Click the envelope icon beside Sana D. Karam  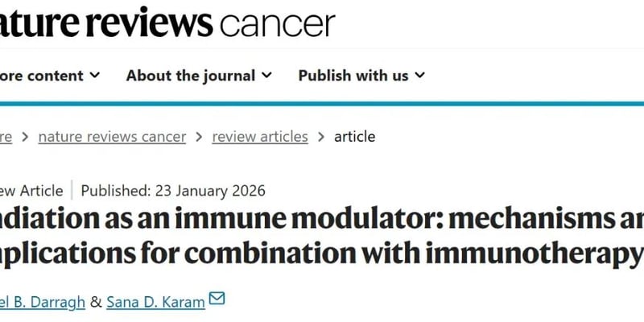click(x=217, y=299)
